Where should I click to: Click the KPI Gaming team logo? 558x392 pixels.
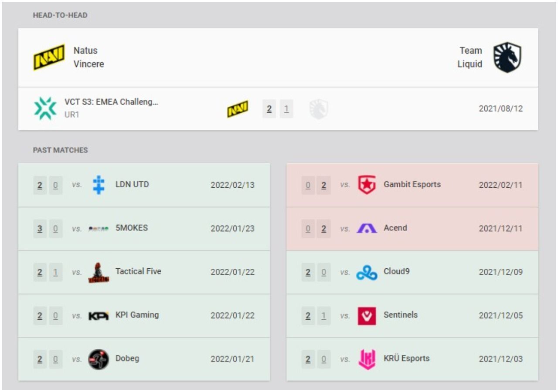pyautogui.click(x=99, y=316)
